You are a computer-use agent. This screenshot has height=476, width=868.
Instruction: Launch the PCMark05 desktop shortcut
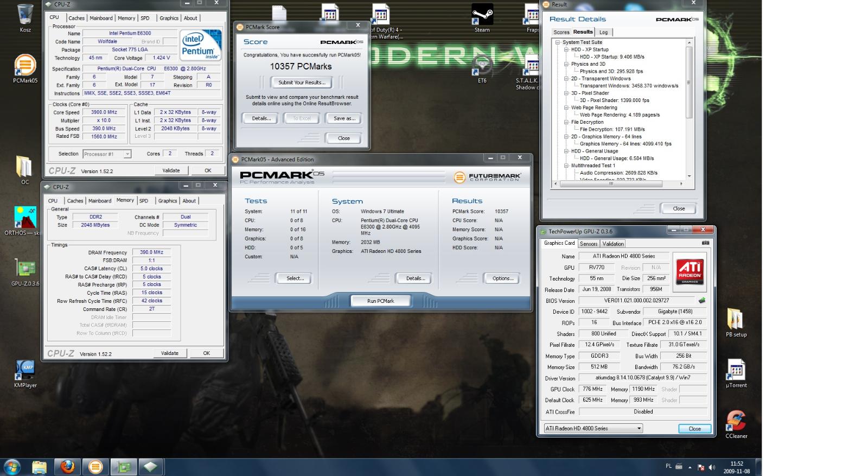(x=25, y=68)
